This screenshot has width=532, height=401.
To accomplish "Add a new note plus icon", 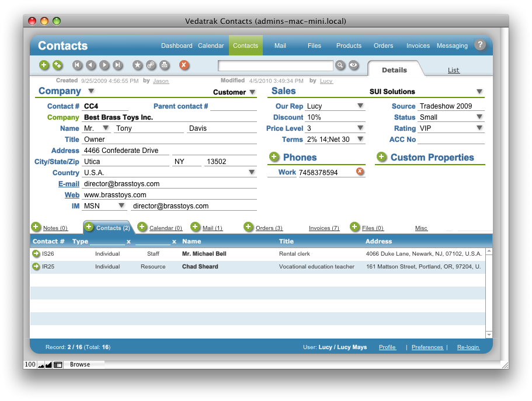I will click(x=36, y=226).
